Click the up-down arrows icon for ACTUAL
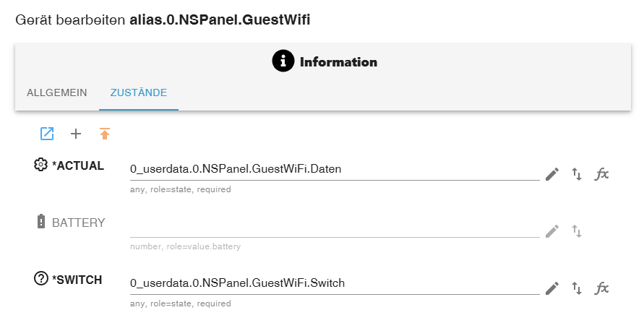Screen dimensions: 644x336 click(x=577, y=174)
